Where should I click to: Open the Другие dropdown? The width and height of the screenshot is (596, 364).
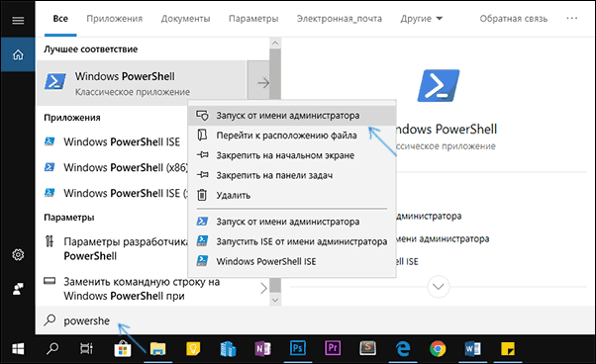[421, 19]
